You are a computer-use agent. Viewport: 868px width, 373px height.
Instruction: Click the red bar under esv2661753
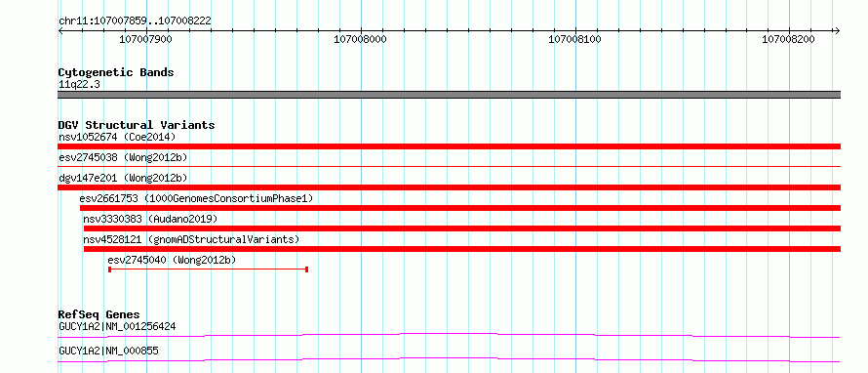tap(460, 208)
